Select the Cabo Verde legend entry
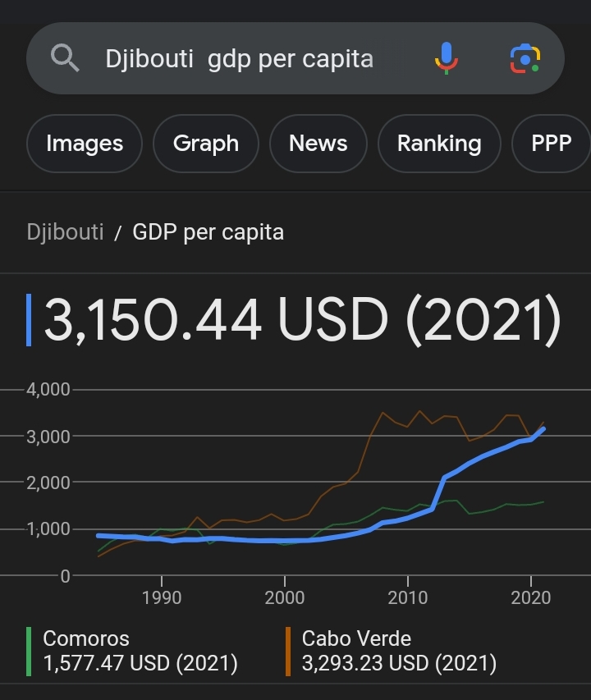The width and height of the screenshot is (591, 700). click(x=399, y=651)
